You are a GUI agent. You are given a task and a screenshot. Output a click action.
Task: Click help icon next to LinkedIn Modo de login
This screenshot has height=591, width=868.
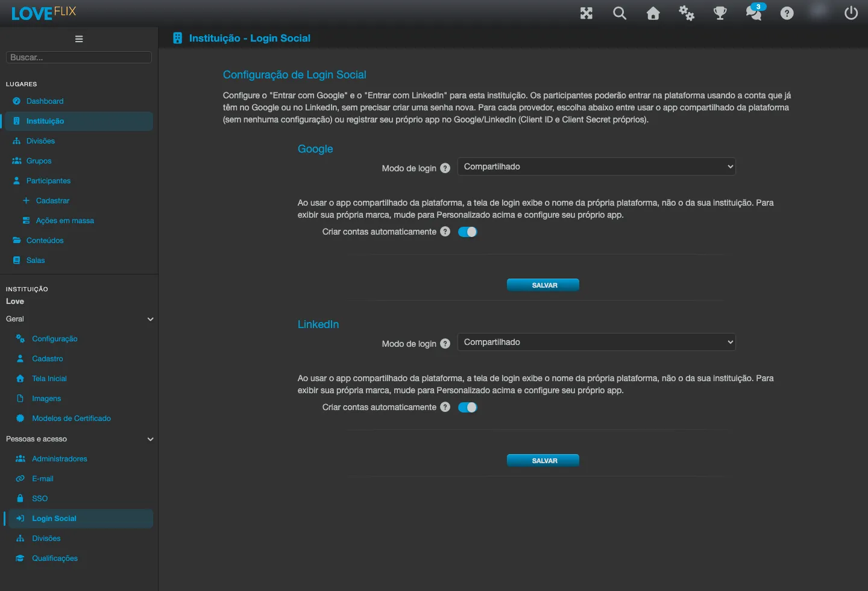pos(445,344)
